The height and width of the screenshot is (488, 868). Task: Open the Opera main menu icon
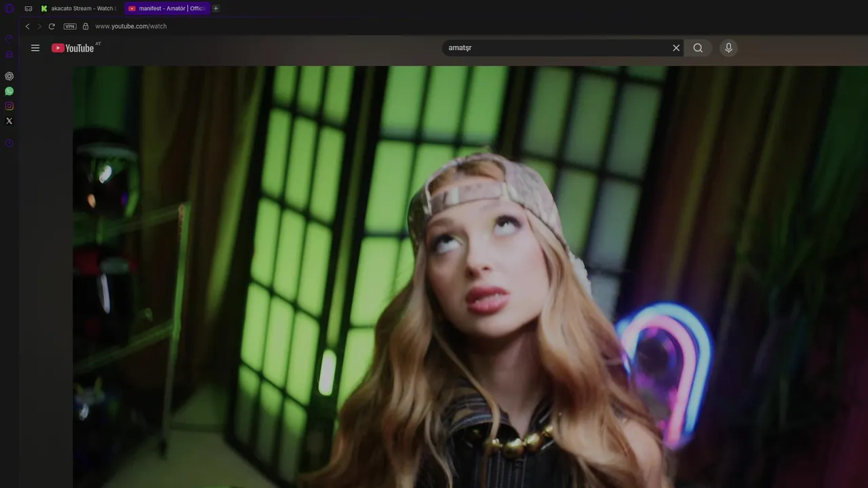pos(9,8)
